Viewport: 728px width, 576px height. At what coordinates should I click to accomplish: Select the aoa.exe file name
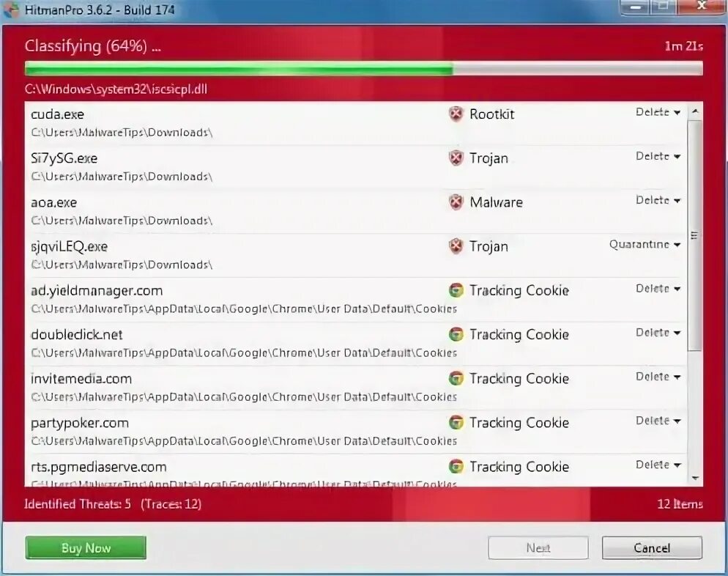pos(54,202)
